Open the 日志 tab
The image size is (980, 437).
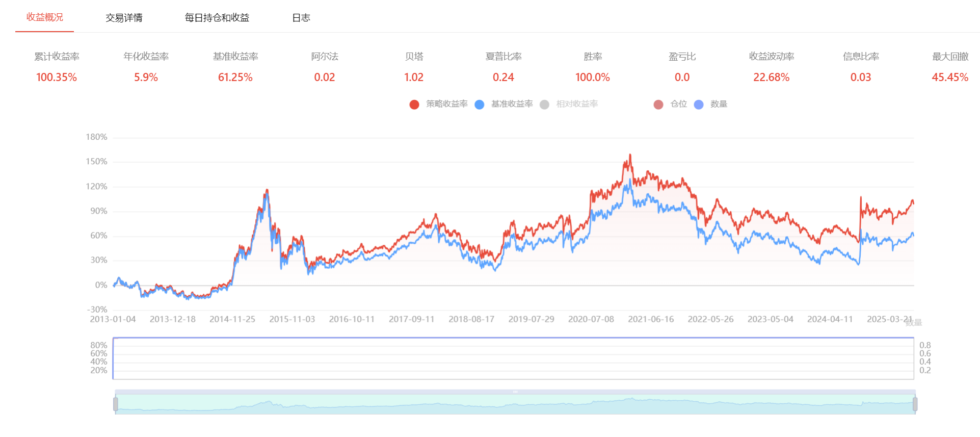[301, 18]
